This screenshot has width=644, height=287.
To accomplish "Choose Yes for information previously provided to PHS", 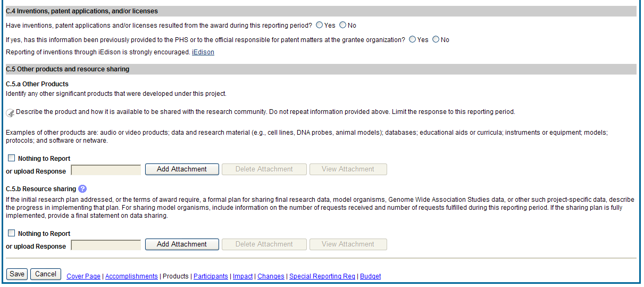I will [413, 39].
